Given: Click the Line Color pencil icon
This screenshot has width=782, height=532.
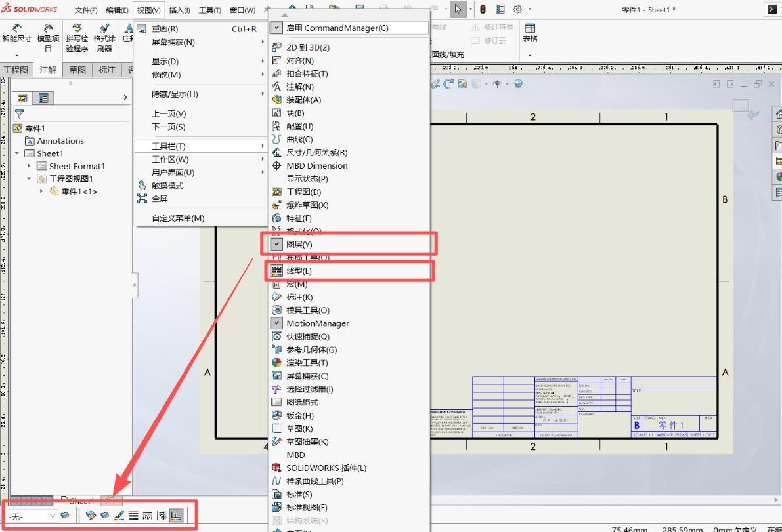Looking at the screenshot, I should pyautogui.click(x=119, y=516).
